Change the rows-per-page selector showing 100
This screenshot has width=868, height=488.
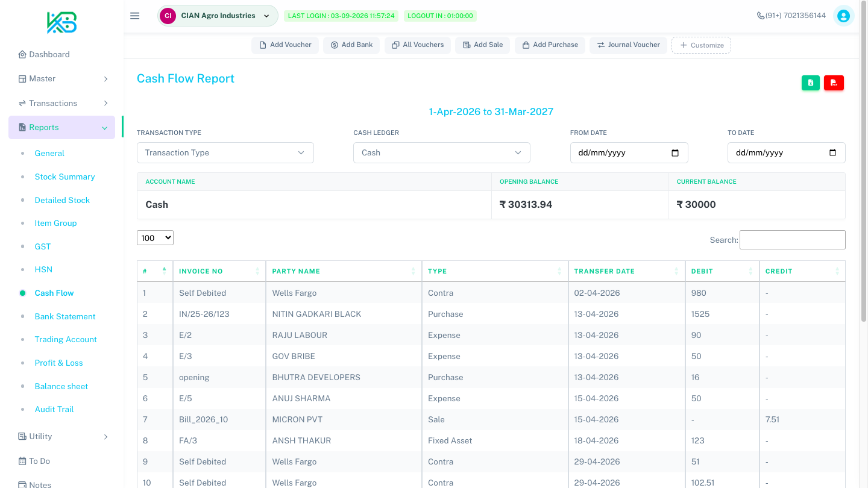(155, 238)
